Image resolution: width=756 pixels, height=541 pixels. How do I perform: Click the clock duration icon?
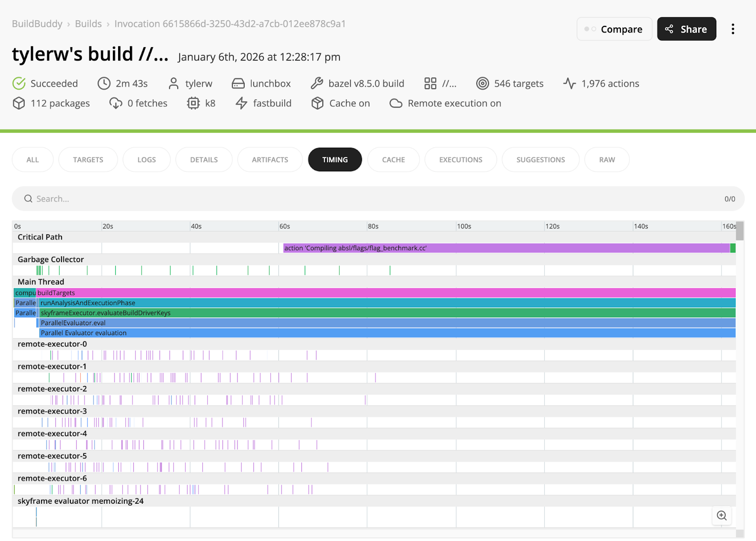[104, 84]
